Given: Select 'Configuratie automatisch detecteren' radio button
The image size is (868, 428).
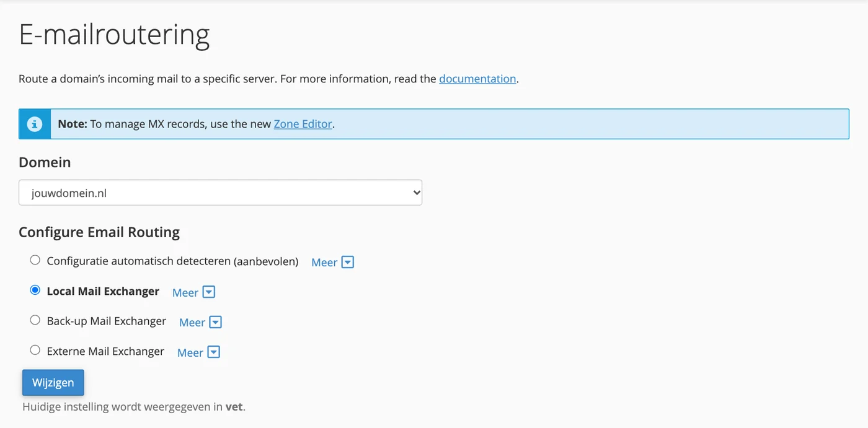Looking at the screenshot, I should pyautogui.click(x=35, y=260).
